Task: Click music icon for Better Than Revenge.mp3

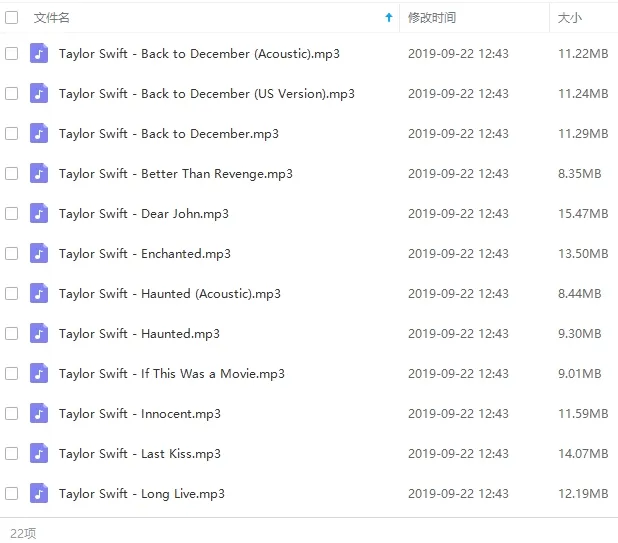Action: point(39,173)
